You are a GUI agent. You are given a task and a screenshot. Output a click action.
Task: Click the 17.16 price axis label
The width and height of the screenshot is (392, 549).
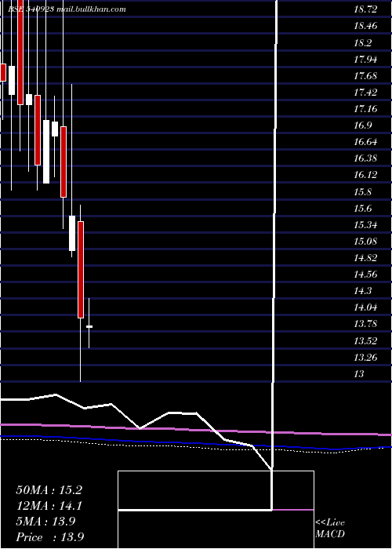[x=365, y=109]
